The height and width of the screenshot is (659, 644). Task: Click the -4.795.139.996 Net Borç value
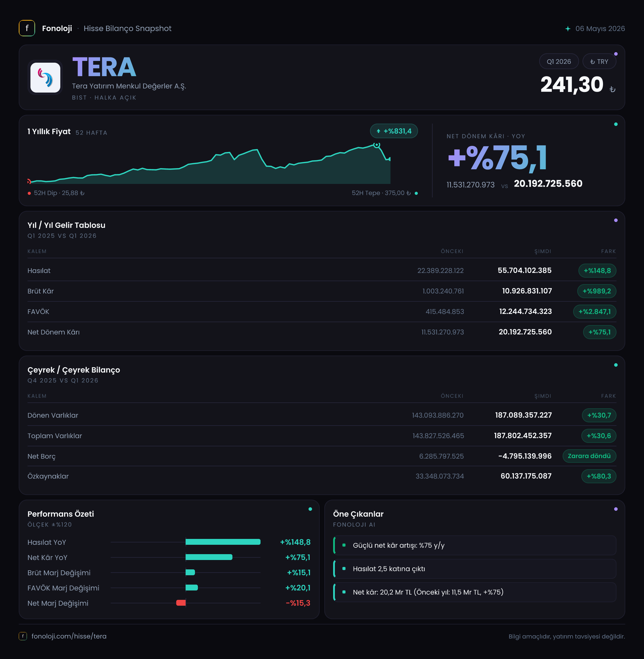525,456
